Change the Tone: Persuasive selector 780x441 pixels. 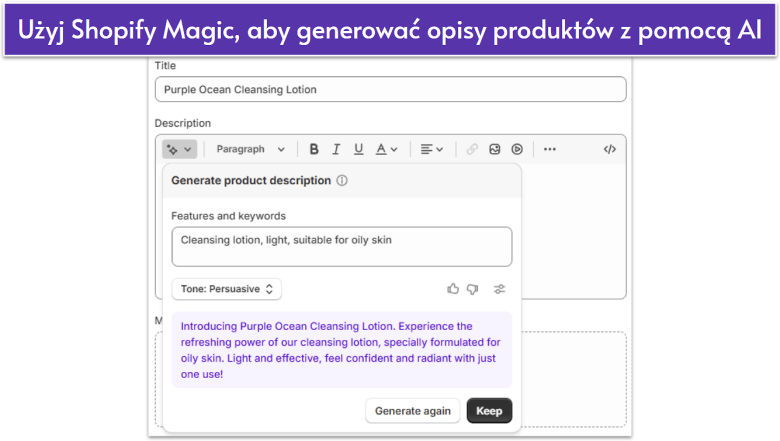(x=227, y=289)
